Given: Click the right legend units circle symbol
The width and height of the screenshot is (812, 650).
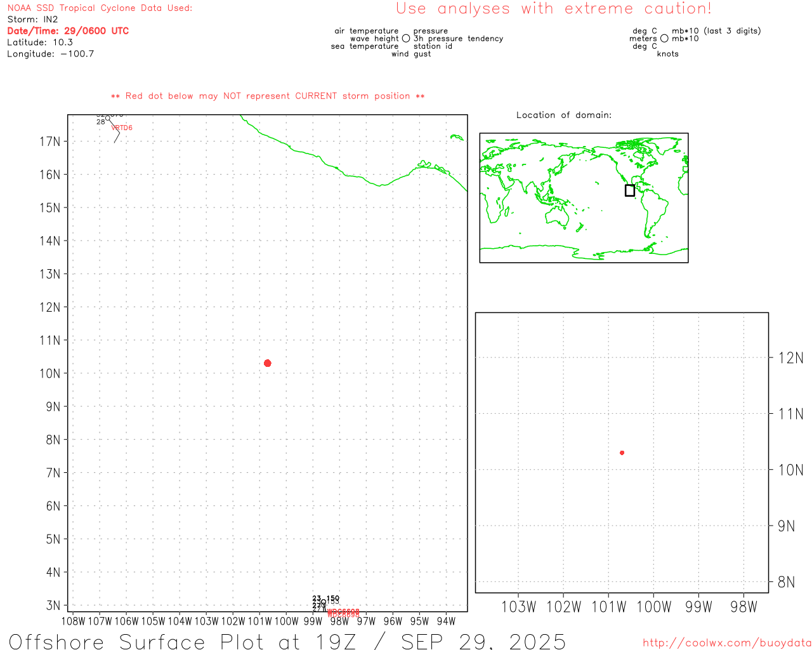Looking at the screenshot, I should point(664,39).
